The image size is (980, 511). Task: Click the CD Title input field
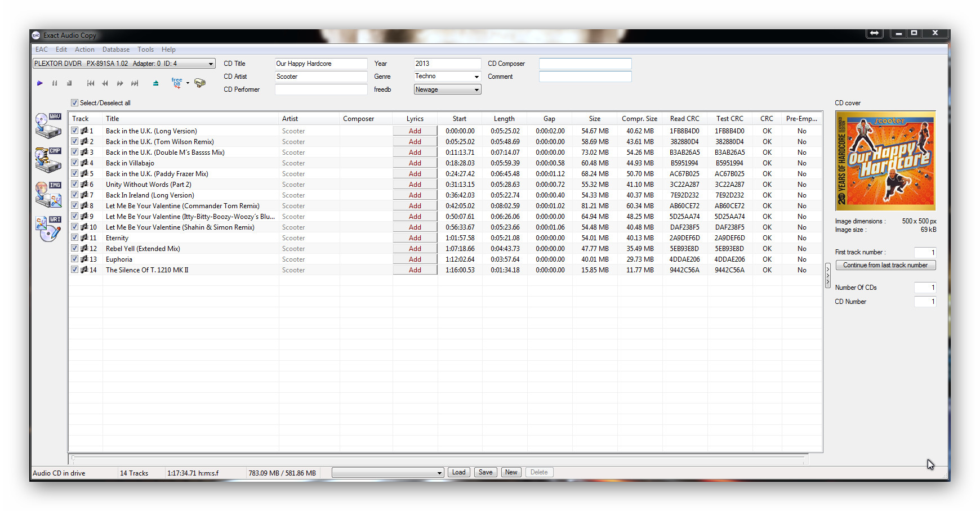click(320, 64)
